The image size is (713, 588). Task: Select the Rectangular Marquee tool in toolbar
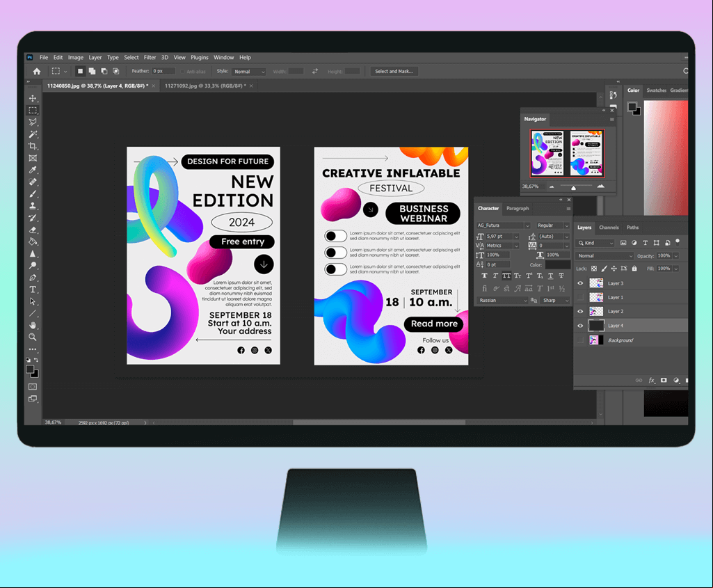coord(33,110)
